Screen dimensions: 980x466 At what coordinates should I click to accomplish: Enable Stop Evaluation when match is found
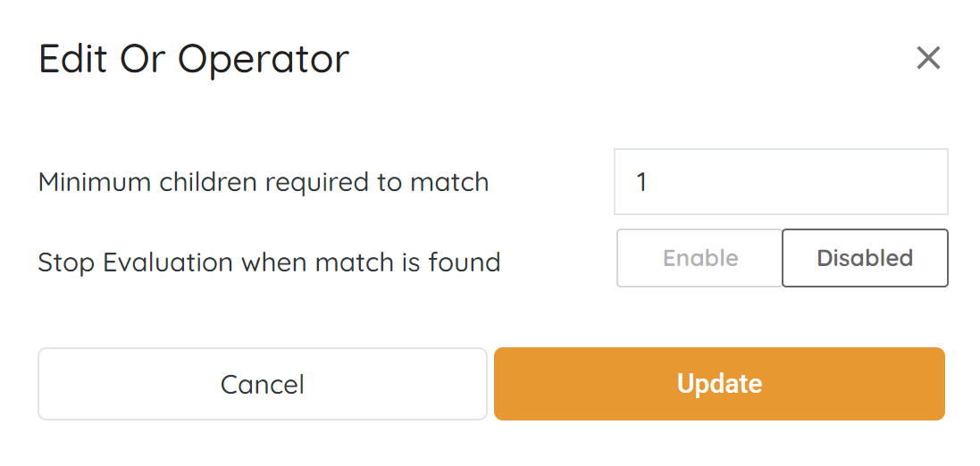699,259
